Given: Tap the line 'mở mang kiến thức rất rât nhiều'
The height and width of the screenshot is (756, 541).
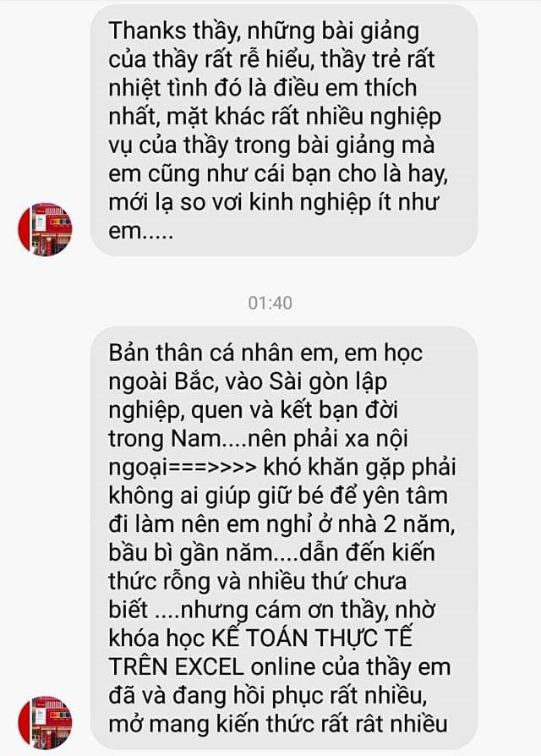Looking at the screenshot, I should point(278,724).
